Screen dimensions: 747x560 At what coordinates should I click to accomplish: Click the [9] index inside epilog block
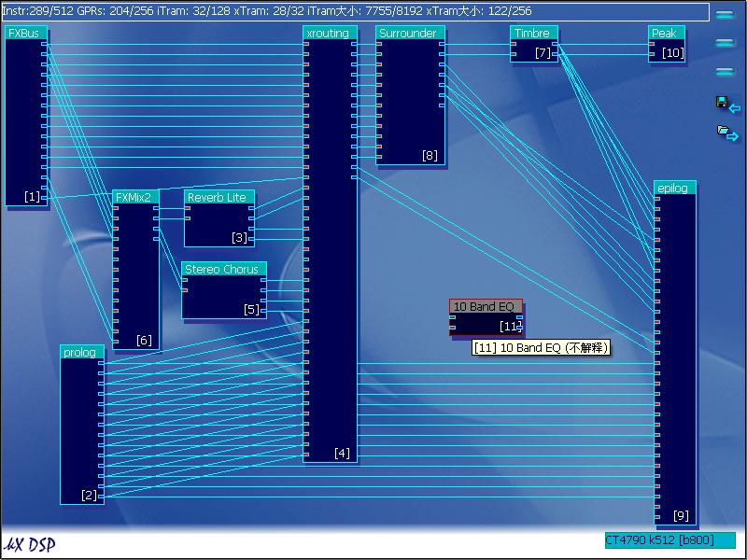(681, 515)
